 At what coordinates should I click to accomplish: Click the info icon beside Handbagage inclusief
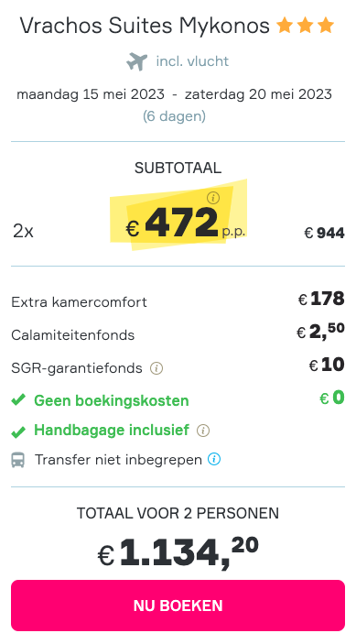pos(203,431)
